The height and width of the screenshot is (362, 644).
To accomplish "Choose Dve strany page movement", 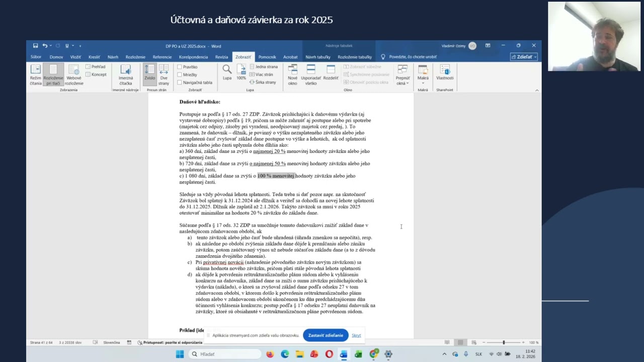I will click(164, 75).
